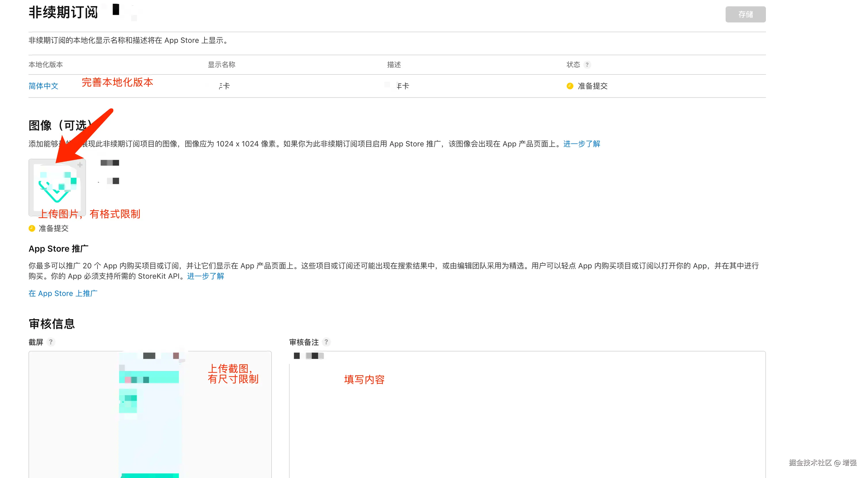Screen dimensions: 868x478
Task: Open the 简体中文 localization link
Action: coord(43,86)
